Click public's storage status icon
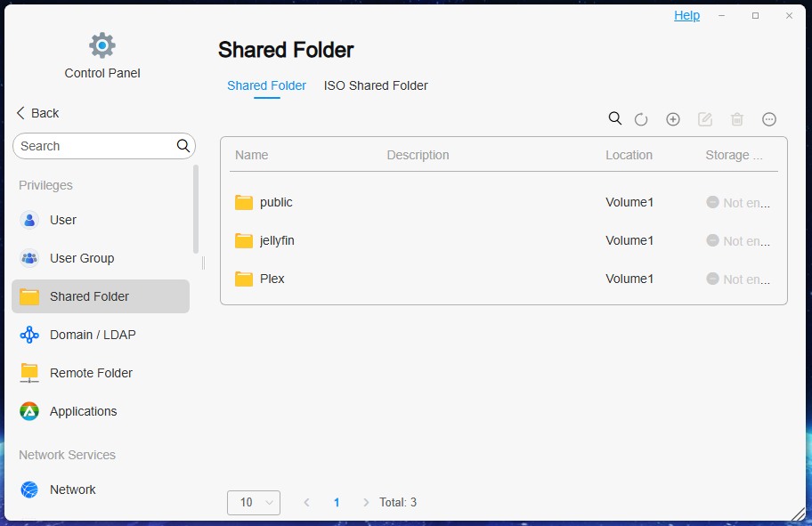This screenshot has width=812, height=526. click(x=712, y=202)
